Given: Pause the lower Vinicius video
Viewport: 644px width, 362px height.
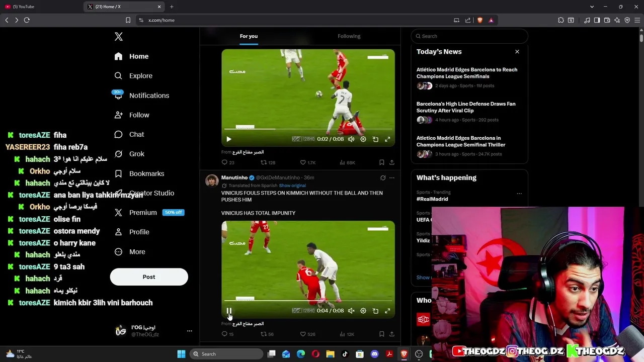Looking at the screenshot, I should (228, 311).
